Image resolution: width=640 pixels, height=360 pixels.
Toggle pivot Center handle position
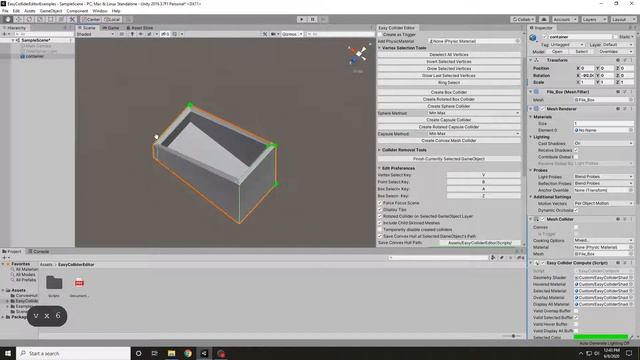[x=91, y=19]
